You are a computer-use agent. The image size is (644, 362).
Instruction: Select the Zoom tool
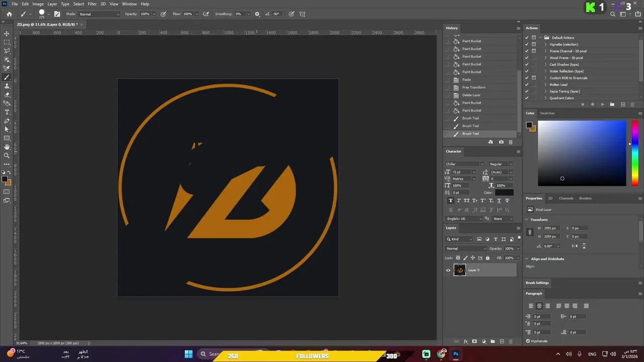[7, 156]
